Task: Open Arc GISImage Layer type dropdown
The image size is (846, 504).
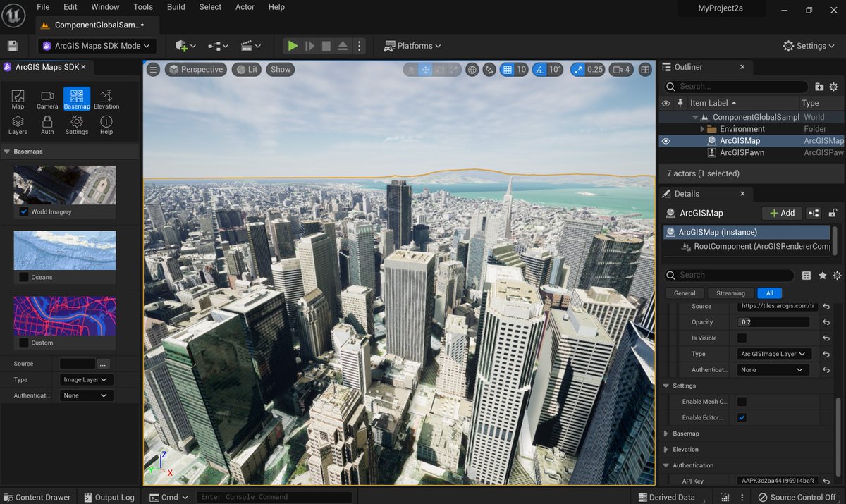Action: 773,354
